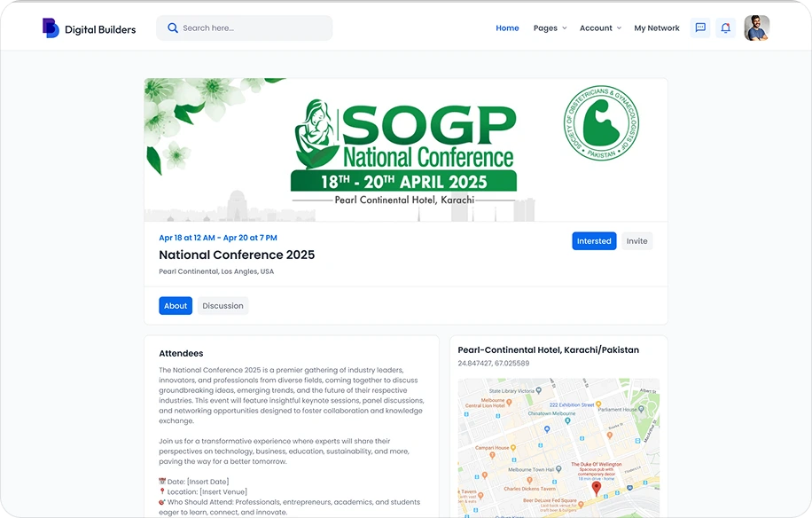Click the pin emoji beside Location
The width and height of the screenshot is (812, 518).
(162, 491)
